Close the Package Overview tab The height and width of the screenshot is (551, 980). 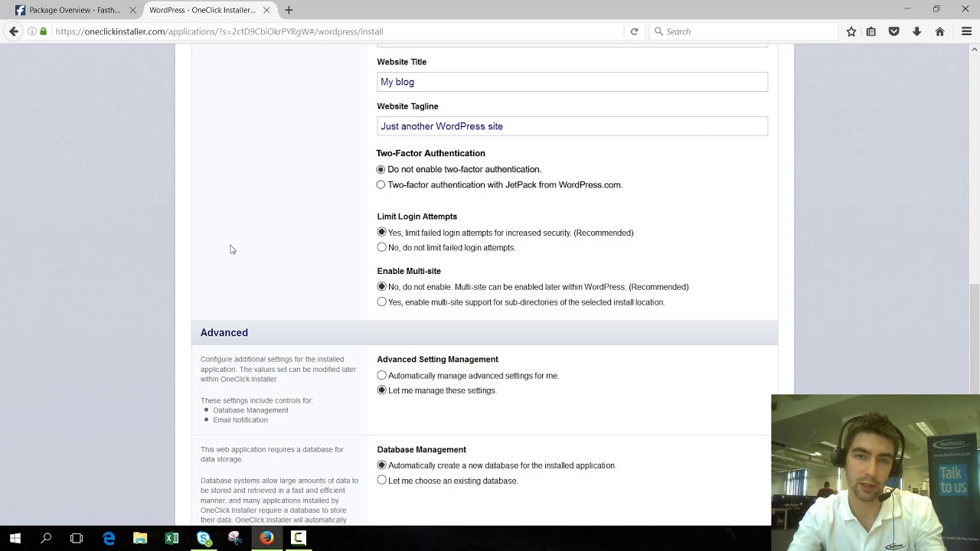pos(132,10)
